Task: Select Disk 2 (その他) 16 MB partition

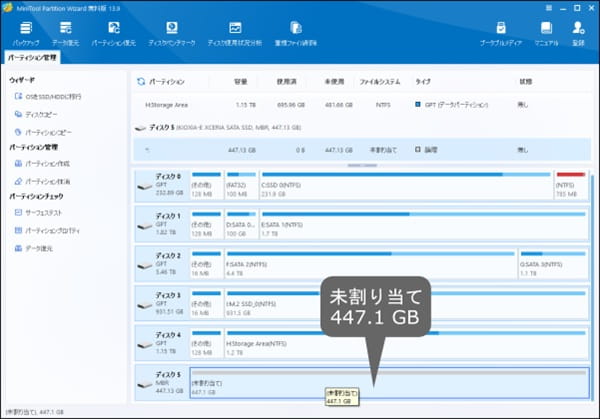Action: click(207, 265)
